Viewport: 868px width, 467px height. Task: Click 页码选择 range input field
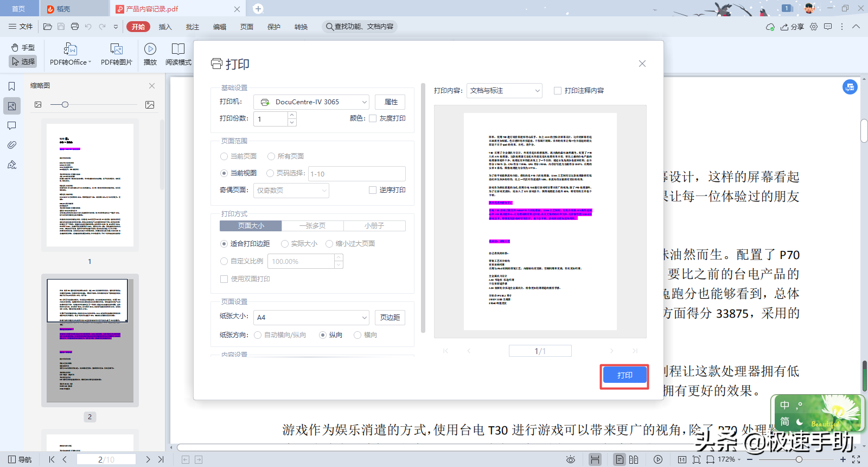click(357, 174)
